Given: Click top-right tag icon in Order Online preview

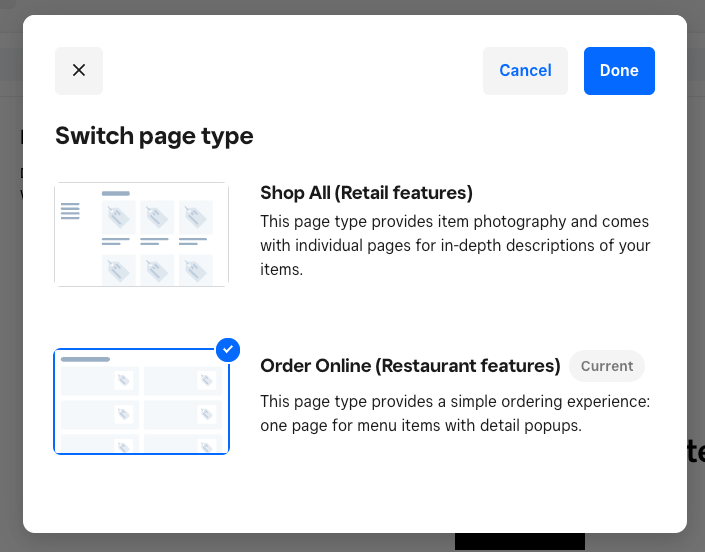Looking at the screenshot, I should click(206, 380).
